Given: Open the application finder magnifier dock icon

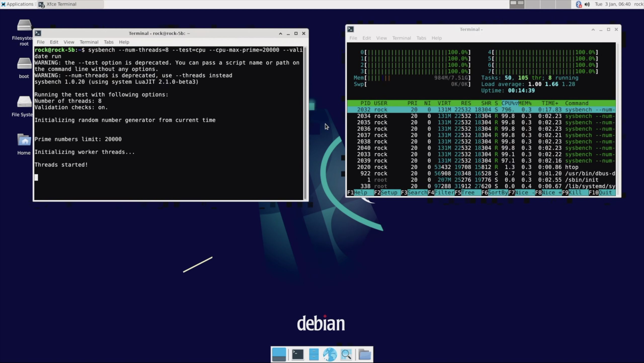Looking at the screenshot, I should (x=346, y=354).
